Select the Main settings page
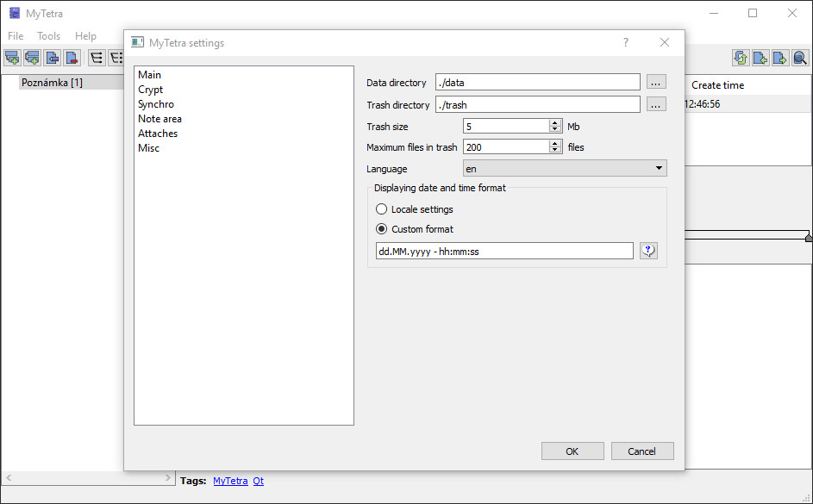The height and width of the screenshot is (504, 813). pos(150,75)
